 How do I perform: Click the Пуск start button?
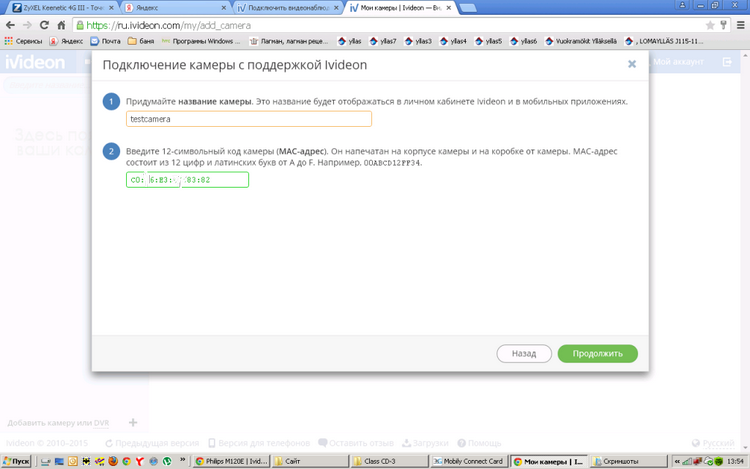click(16, 461)
